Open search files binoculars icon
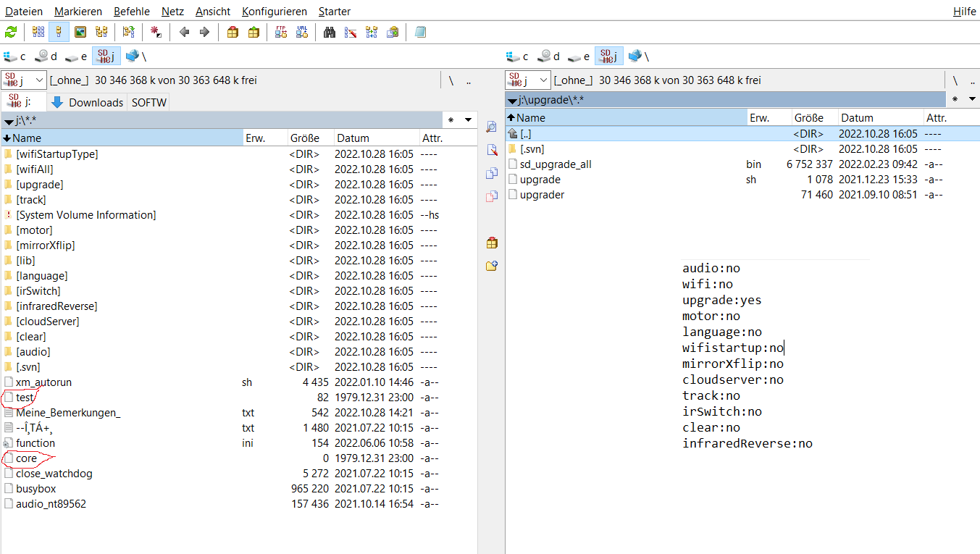 (x=330, y=32)
